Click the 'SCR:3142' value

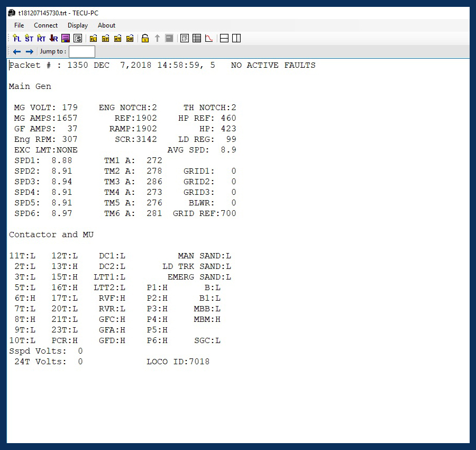pos(136,139)
